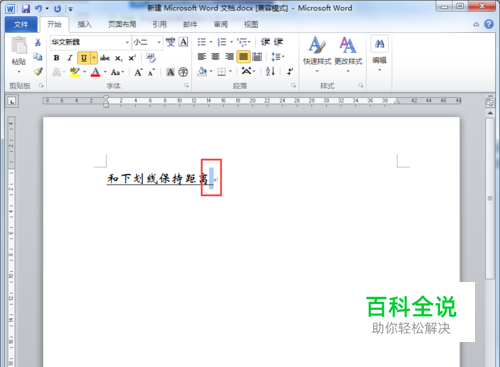500x367 pixels.
Task: Decrease paragraph indent
Action: point(265,42)
